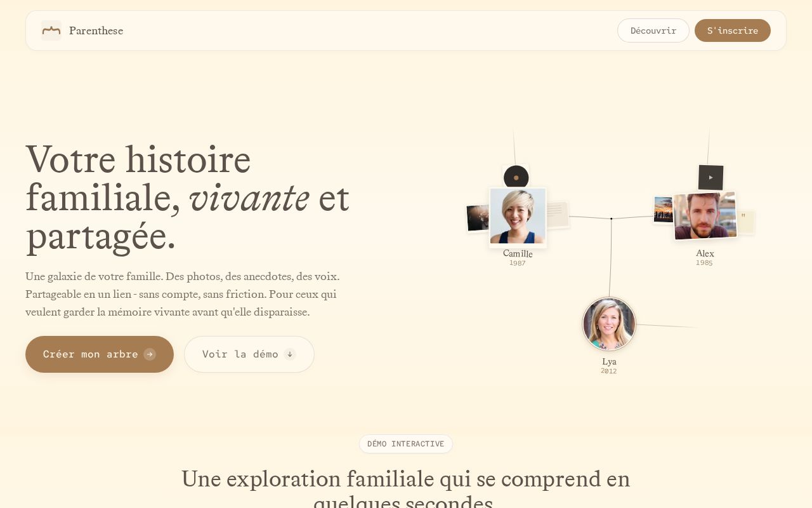Open the audio record icon above Camille
The height and width of the screenshot is (508, 812).
click(516, 178)
